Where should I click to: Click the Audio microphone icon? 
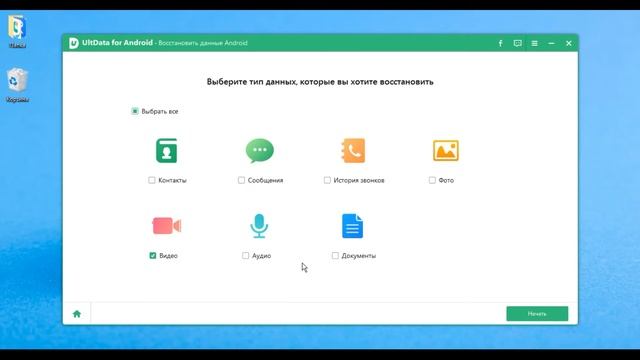[x=259, y=226]
